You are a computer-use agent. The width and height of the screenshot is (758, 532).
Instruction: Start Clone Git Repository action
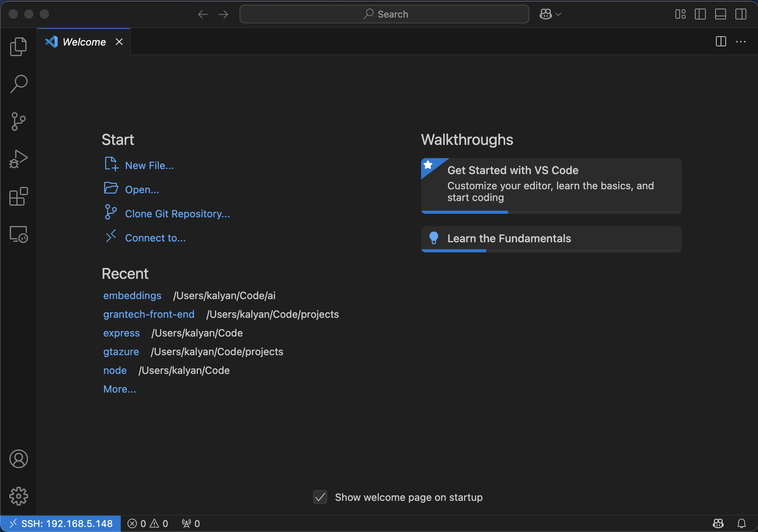177,213
